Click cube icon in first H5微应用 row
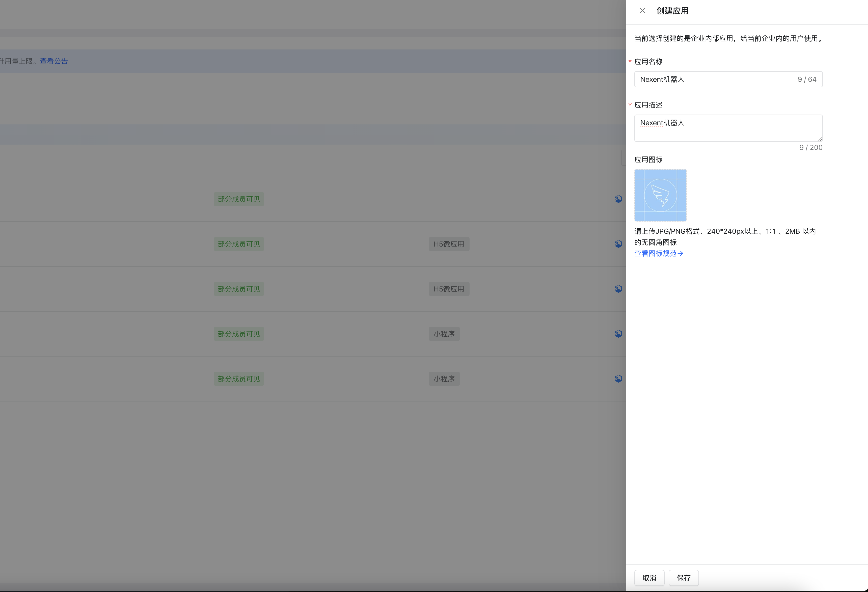Screen dimensions: 868x592 click(618, 244)
